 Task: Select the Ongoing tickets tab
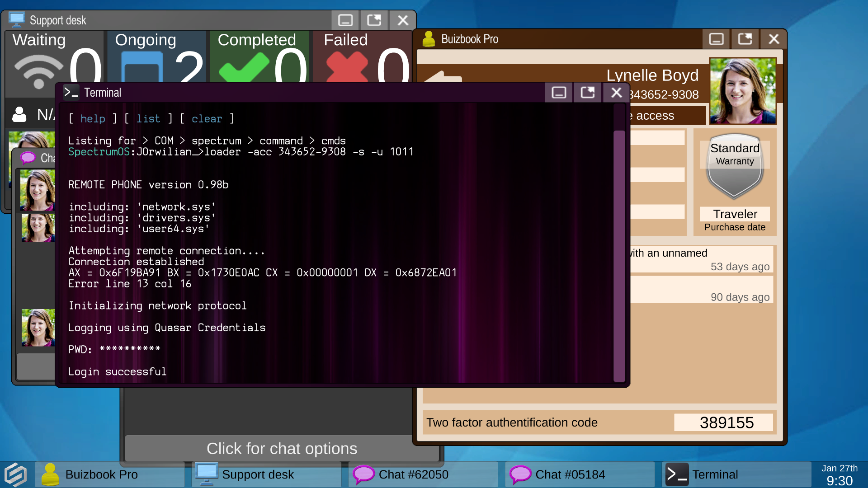click(x=157, y=56)
